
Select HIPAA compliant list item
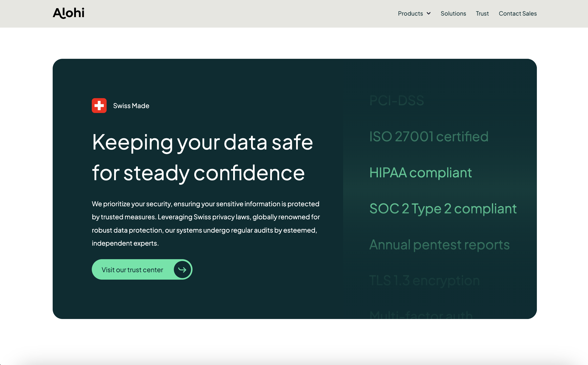pyautogui.click(x=420, y=173)
